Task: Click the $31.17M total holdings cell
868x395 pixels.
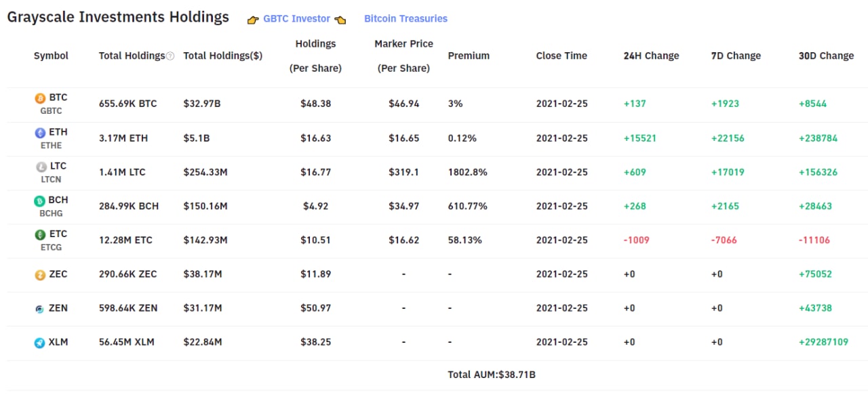Action: coord(203,308)
